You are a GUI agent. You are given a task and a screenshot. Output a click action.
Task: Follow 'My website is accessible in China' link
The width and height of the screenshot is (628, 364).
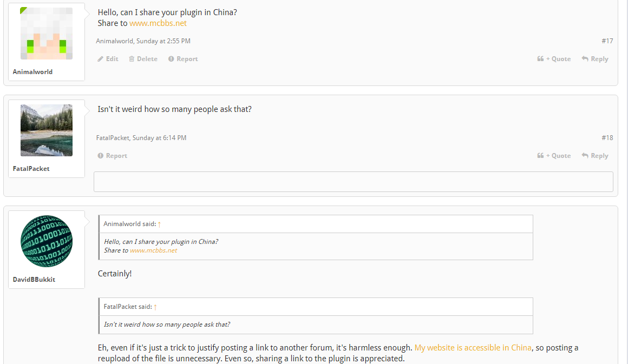click(473, 348)
